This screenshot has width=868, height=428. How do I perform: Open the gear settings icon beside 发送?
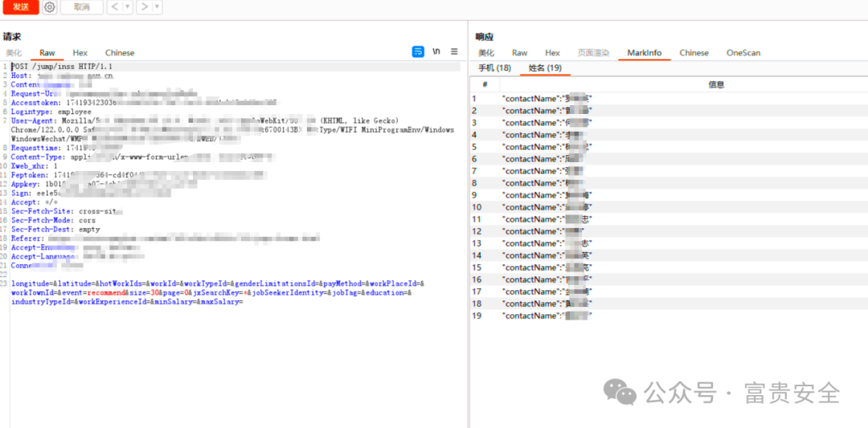(x=50, y=7)
